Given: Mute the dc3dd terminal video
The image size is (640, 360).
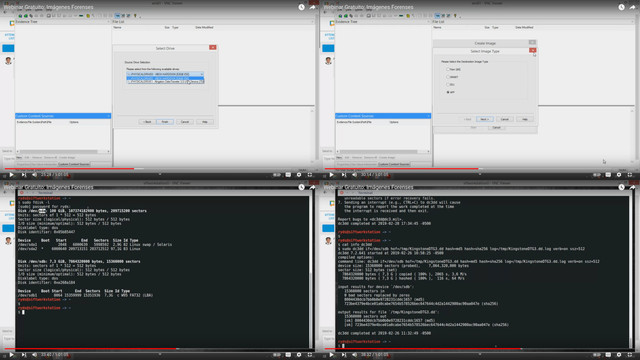Looking at the screenshot, I should point(355,355).
